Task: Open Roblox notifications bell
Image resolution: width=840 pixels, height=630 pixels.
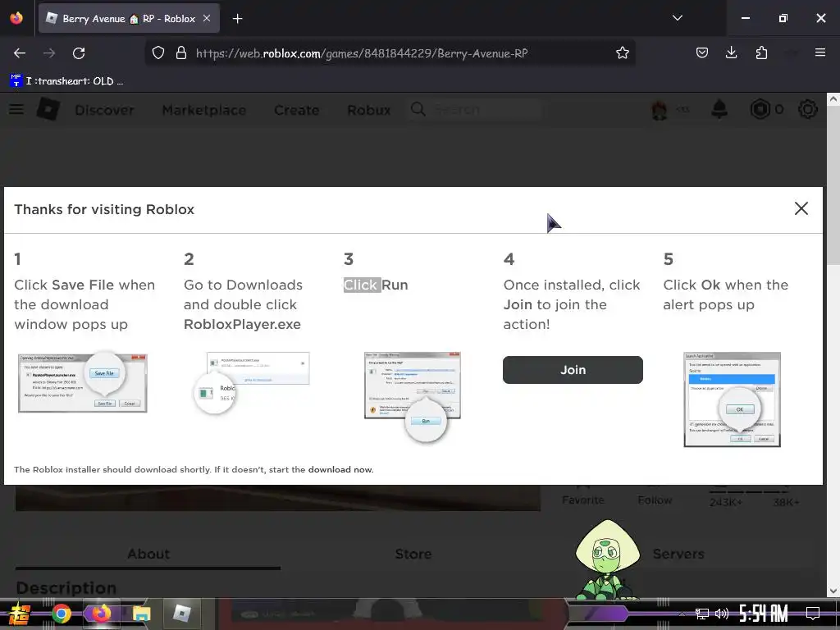Action: pos(719,109)
